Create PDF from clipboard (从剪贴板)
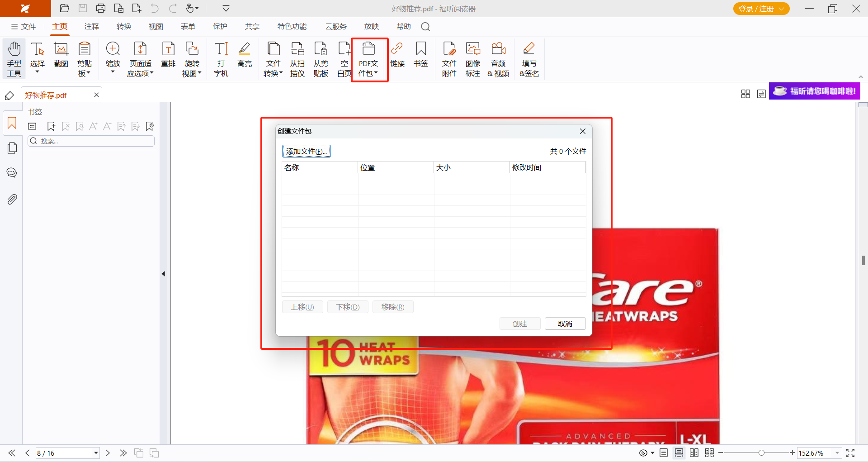868x462 pixels. [321, 59]
